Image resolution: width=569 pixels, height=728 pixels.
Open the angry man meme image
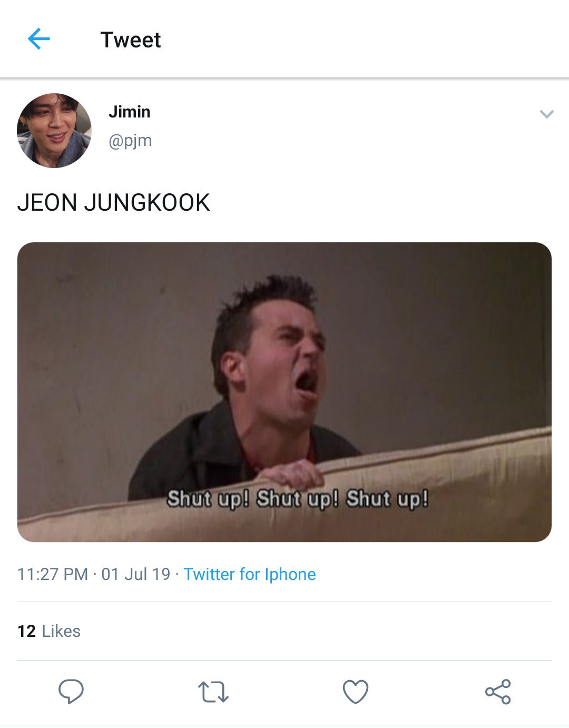[x=284, y=392]
